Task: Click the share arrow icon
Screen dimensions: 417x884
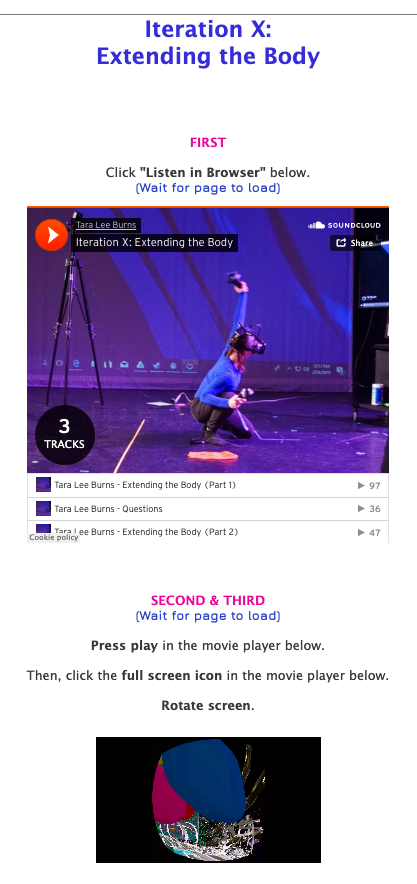Action: point(341,243)
